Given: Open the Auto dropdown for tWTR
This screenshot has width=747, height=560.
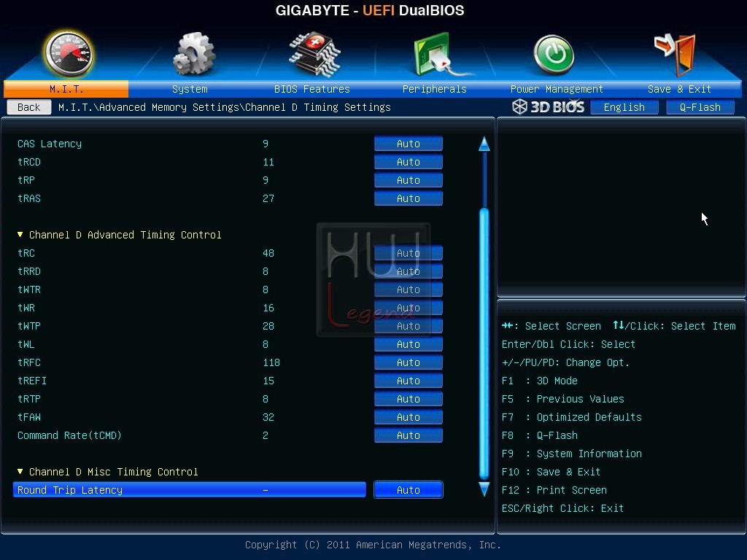Looking at the screenshot, I should [x=409, y=289].
